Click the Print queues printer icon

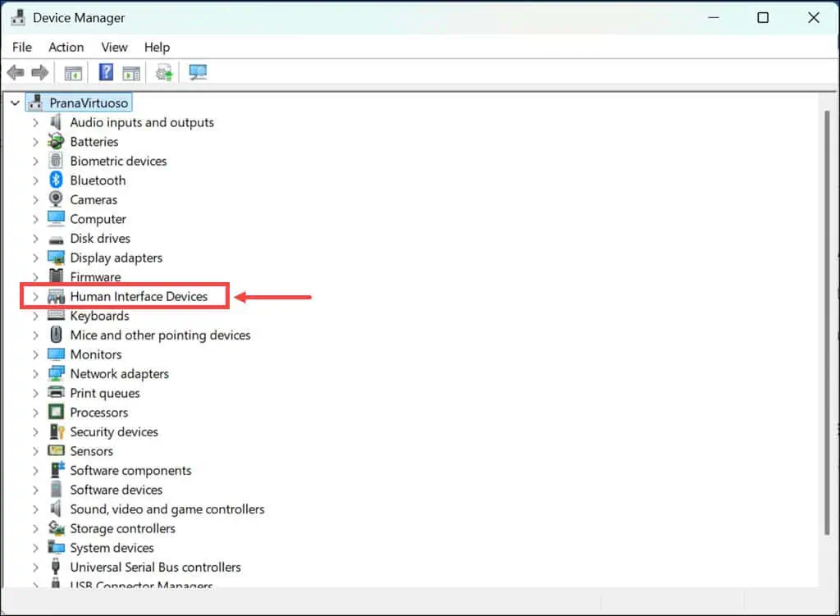pos(56,393)
